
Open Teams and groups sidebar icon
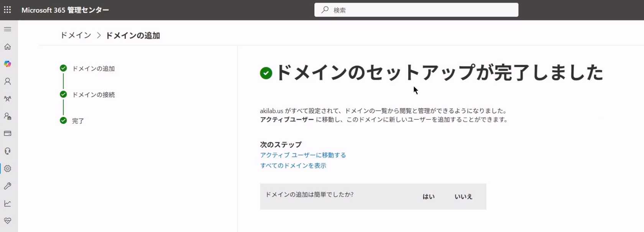tap(8, 99)
